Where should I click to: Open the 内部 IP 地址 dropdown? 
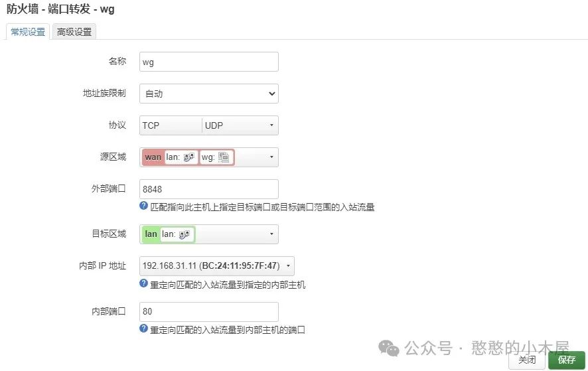click(x=217, y=266)
